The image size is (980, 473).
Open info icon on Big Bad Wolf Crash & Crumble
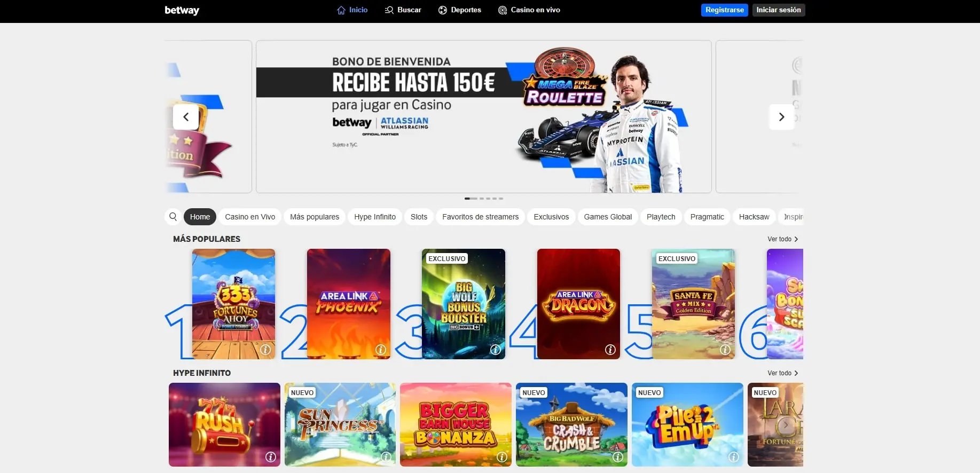click(x=618, y=457)
